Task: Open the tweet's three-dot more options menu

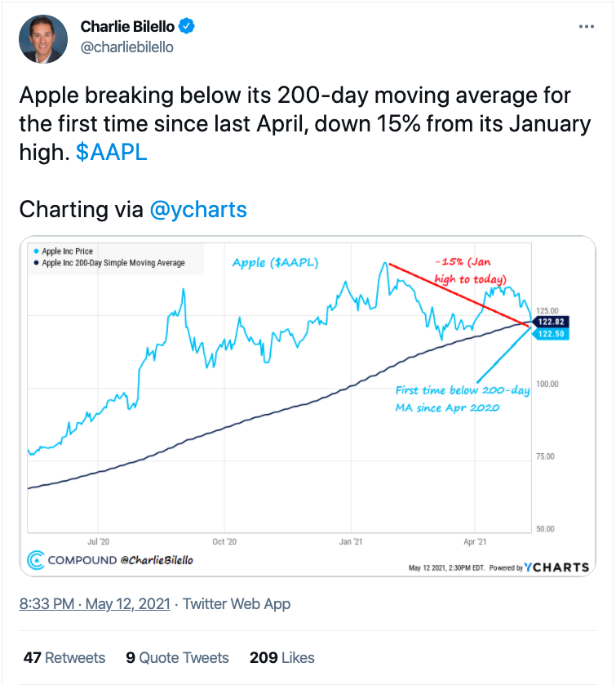Action: [587, 27]
